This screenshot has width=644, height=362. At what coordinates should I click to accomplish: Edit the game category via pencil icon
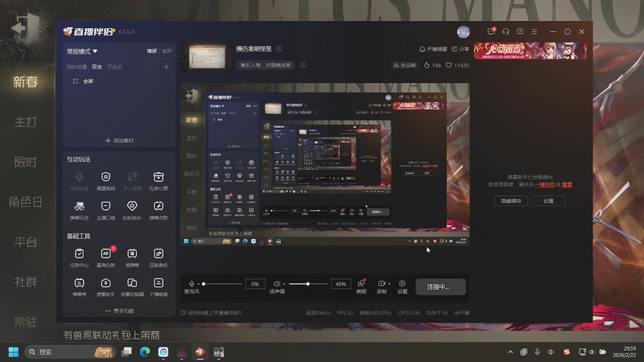click(x=303, y=65)
